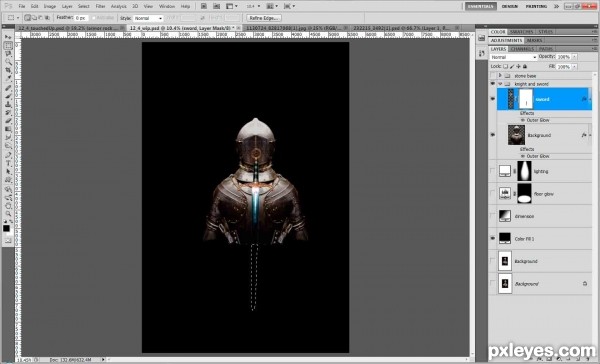
Task: Switch to the Swatches tab
Action: point(522,32)
